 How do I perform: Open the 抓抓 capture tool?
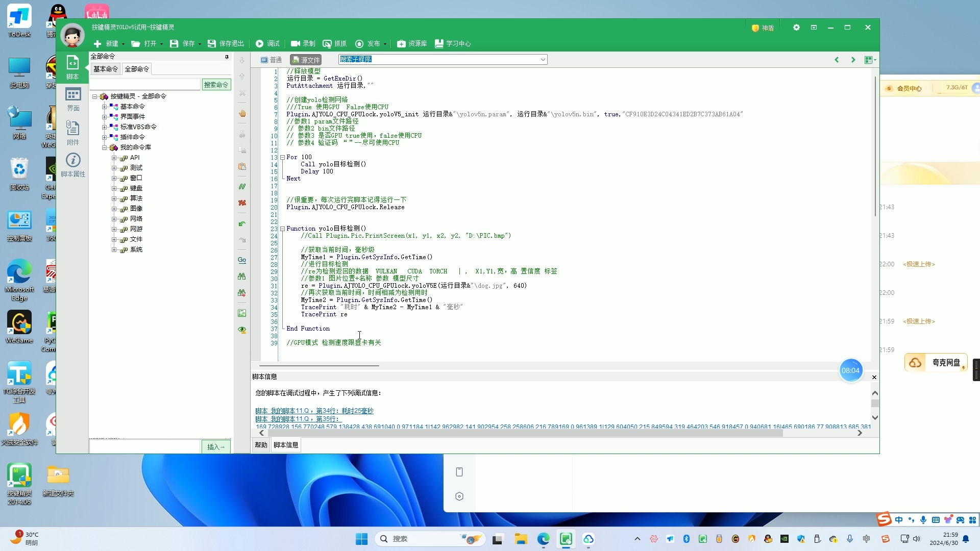click(334, 44)
